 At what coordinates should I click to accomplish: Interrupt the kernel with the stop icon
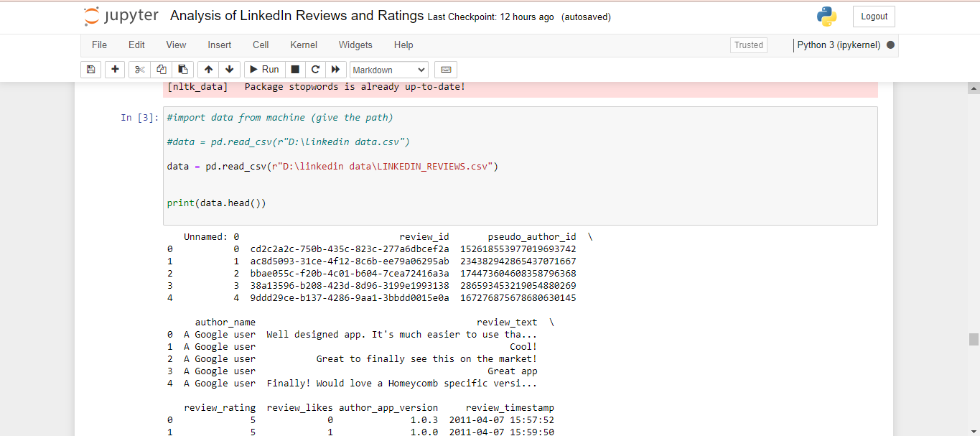point(295,69)
